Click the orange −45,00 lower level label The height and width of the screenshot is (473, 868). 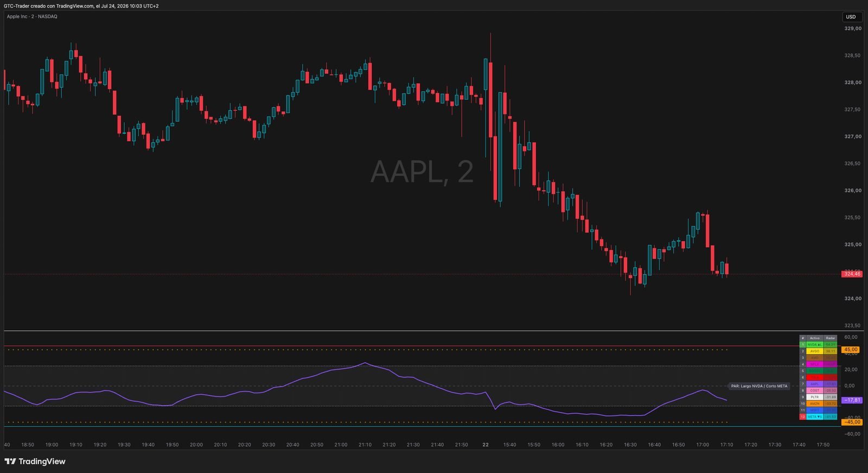[851, 422]
